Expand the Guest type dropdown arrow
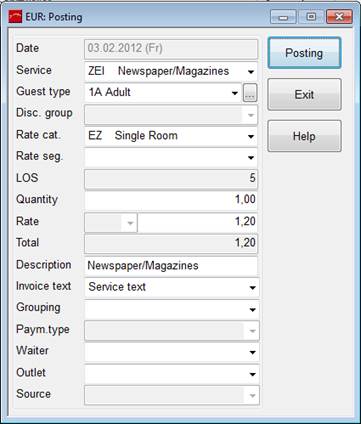The image size is (361, 424). 235,93
